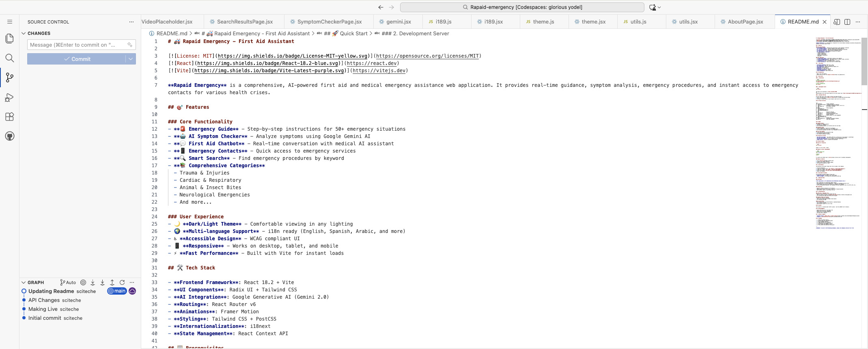868x349 pixels.
Task: Click the commit message input field
Action: (x=77, y=45)
